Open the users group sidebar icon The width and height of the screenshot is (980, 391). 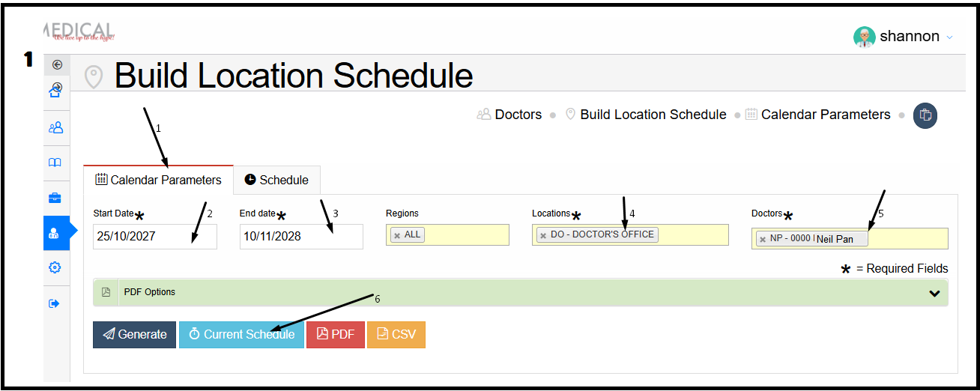[x=55, y=127]
